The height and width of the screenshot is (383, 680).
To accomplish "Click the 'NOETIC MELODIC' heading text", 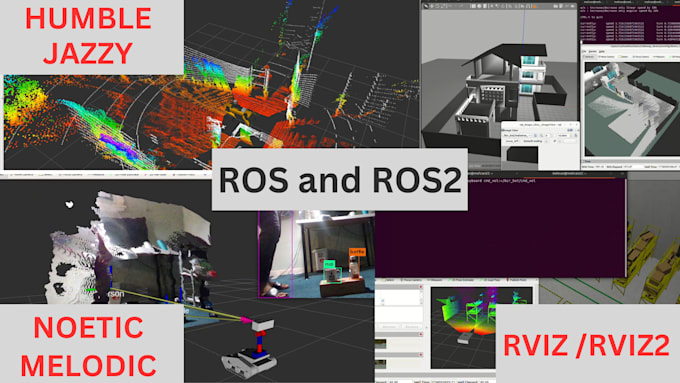I will pos(88,346).
